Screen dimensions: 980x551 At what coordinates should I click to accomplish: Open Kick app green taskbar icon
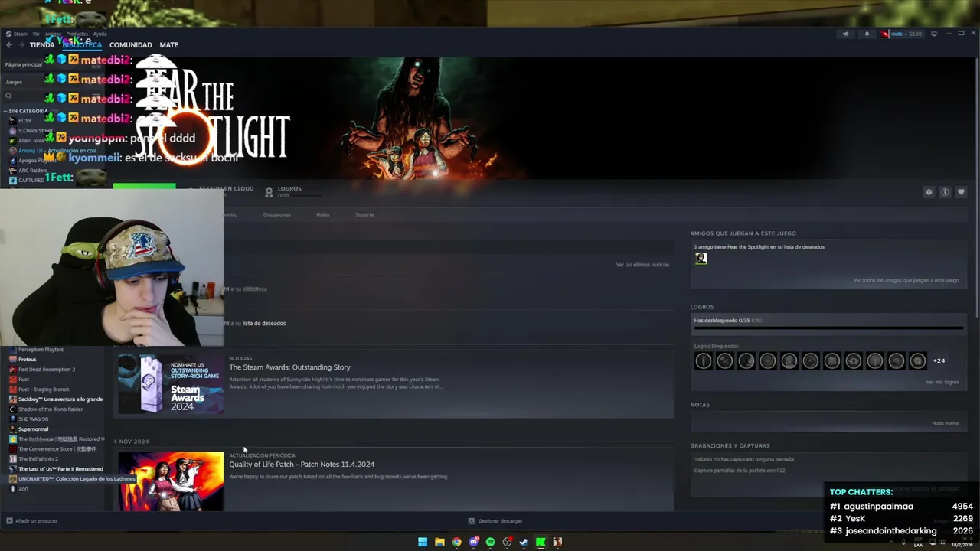click(x=541, y=542)
